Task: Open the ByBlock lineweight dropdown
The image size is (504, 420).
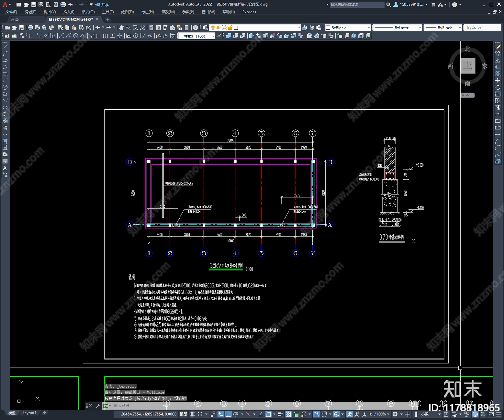Action: click(443, 28)
